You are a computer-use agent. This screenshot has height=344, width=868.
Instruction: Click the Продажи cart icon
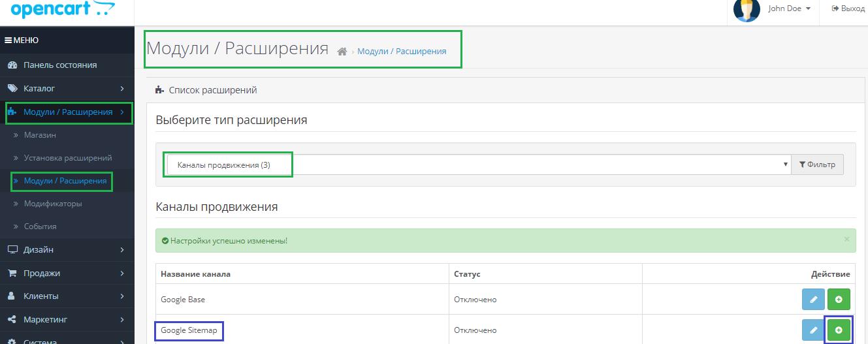point(12,273)
